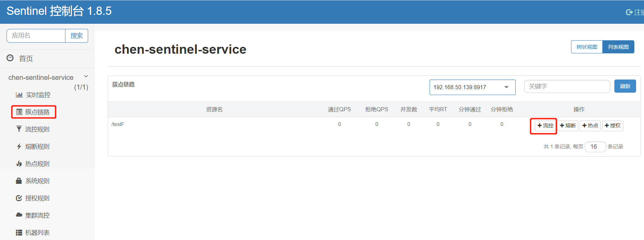Open the machine IP 192.168.50.139:8917 dropdown

[x=472, y=87]
